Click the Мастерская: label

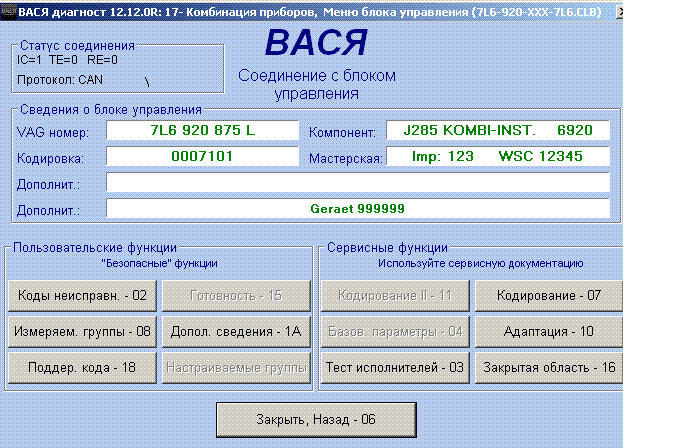(346, 159)
